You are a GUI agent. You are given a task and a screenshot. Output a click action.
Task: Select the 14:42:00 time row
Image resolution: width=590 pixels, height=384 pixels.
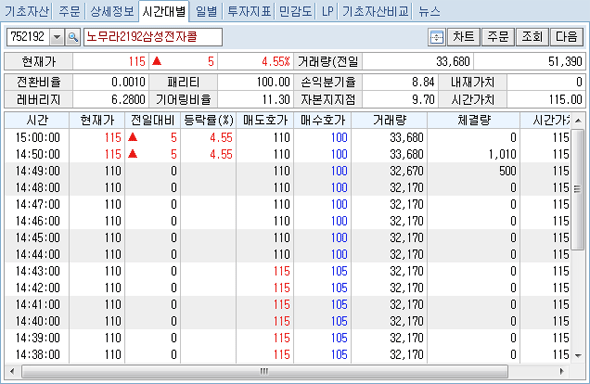point(287,288)
